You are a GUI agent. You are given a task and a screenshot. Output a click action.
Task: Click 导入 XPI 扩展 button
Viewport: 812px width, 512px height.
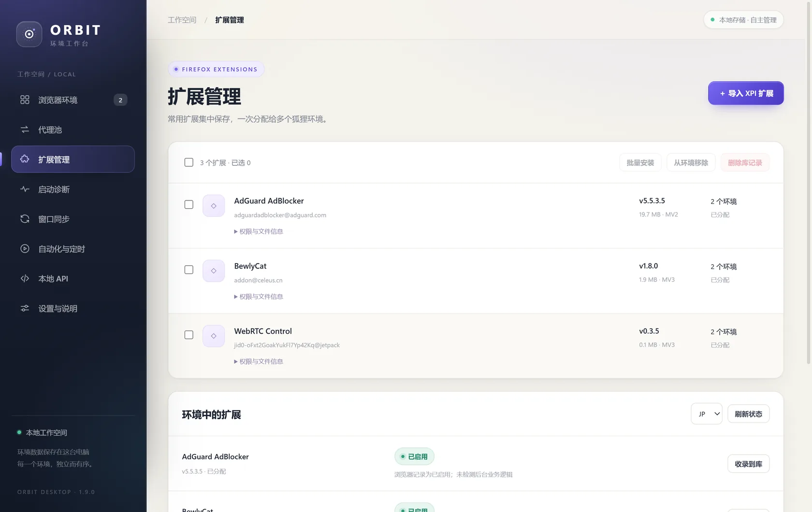746,93
